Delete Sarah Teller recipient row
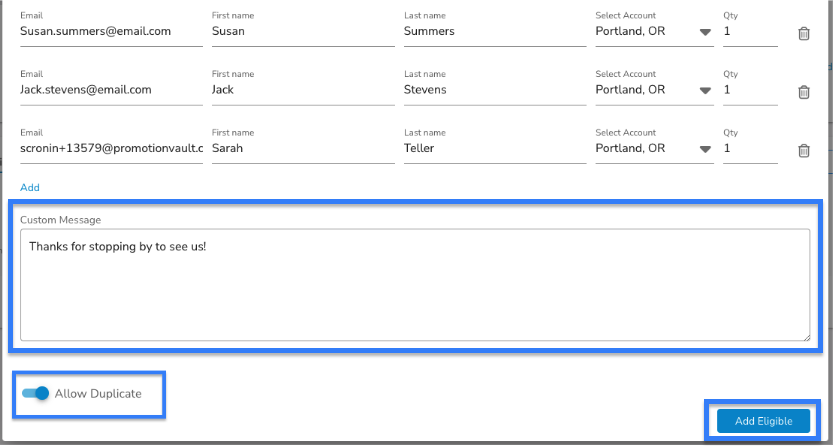 pos(804,151)
